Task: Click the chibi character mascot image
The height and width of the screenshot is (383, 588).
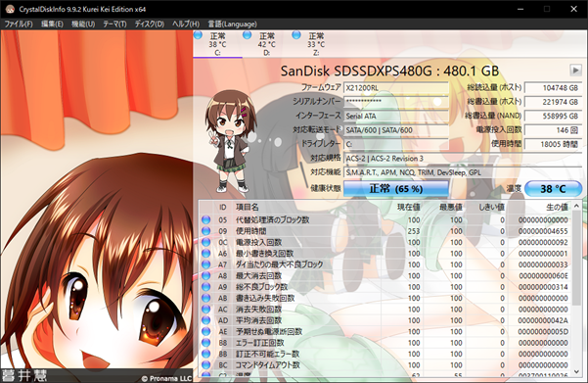Action: pos(230,141)
